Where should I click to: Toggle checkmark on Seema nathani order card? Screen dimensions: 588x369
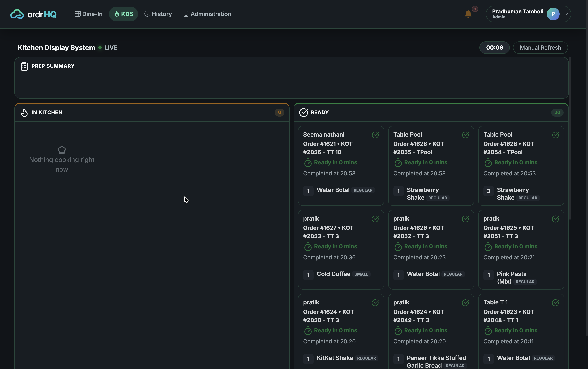click(375, 135)
